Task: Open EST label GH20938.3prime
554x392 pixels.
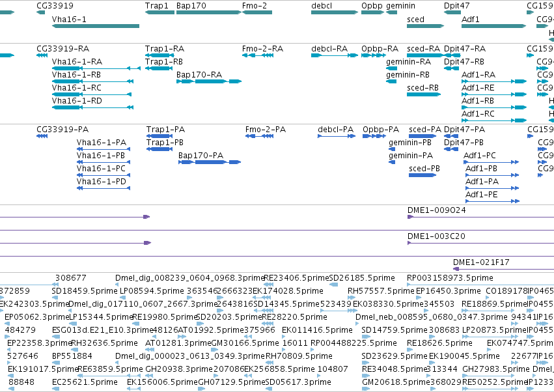Action: 179,369
